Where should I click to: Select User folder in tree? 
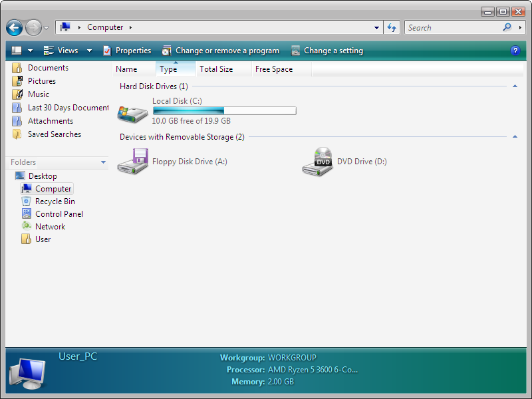43,239
